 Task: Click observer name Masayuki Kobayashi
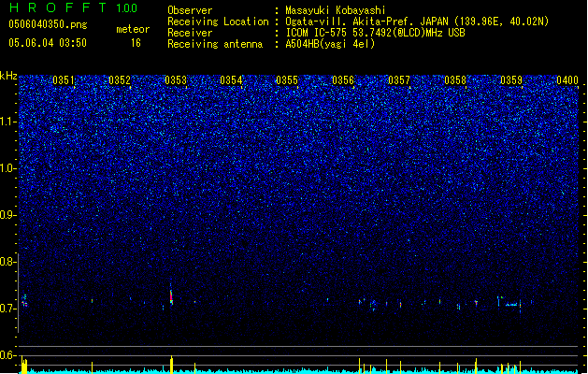point(336,10)
